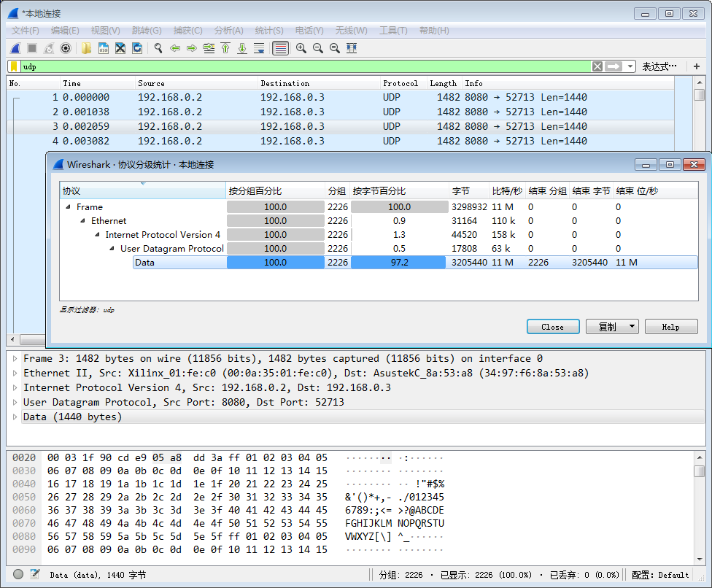Reload this capture file icon
Viewport: 712px width, 588px height.
click(x=136, y=48)
